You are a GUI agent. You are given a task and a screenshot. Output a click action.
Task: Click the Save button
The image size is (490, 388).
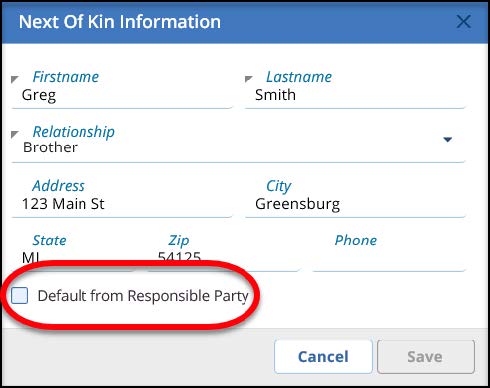426,357
